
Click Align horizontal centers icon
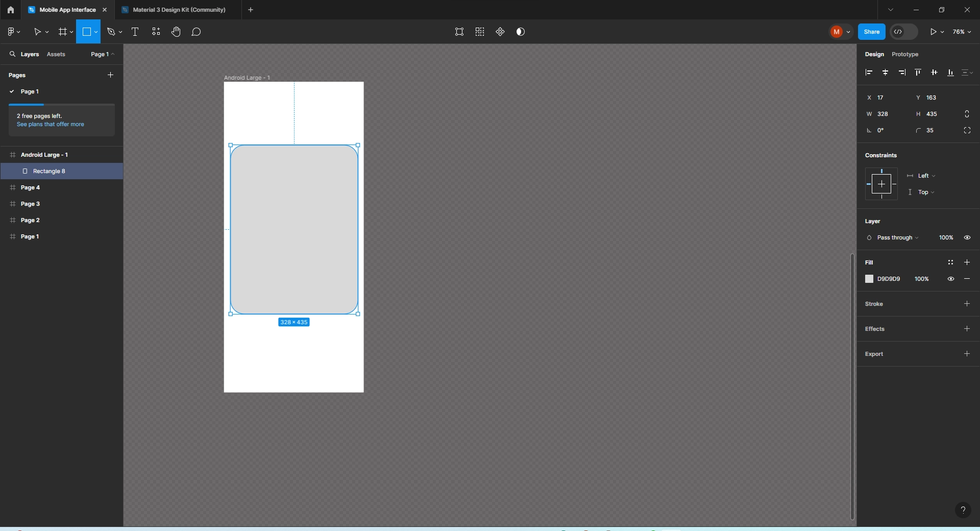pyautogui.click(x=886, y=73)
